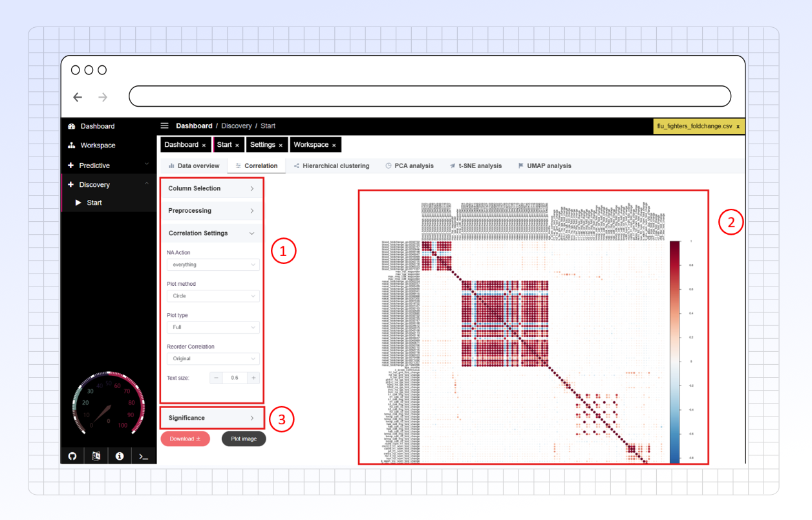Click the language translate icon
The width and height of the screenshot is (812, 520).
pyautogui.click(x=96, y=456)
